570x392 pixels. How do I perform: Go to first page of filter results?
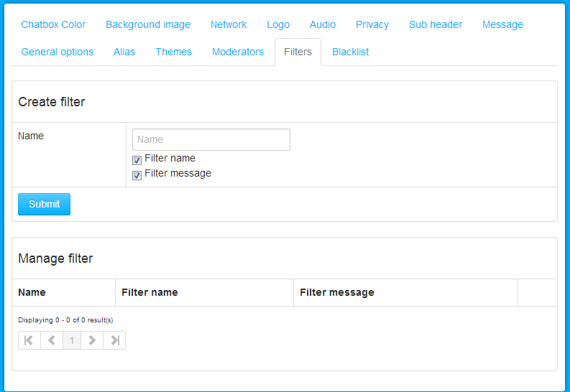[29, 340]
